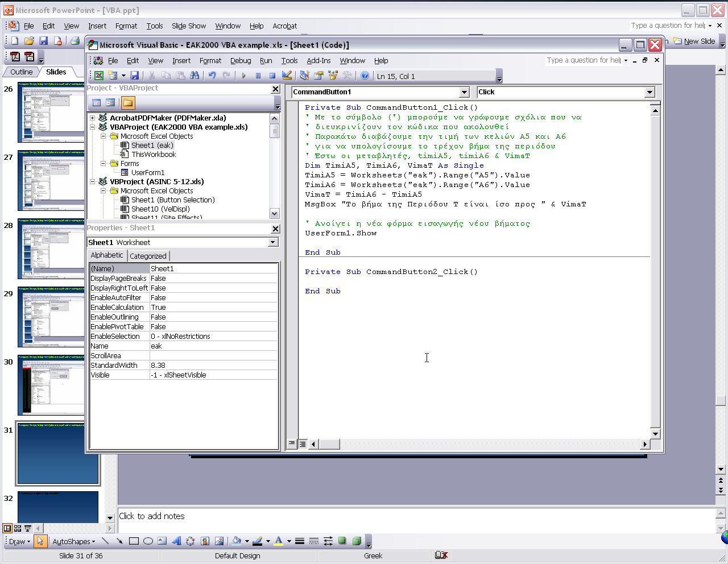Toggle the Select Objects pointer tool

[x=40, y=541]
